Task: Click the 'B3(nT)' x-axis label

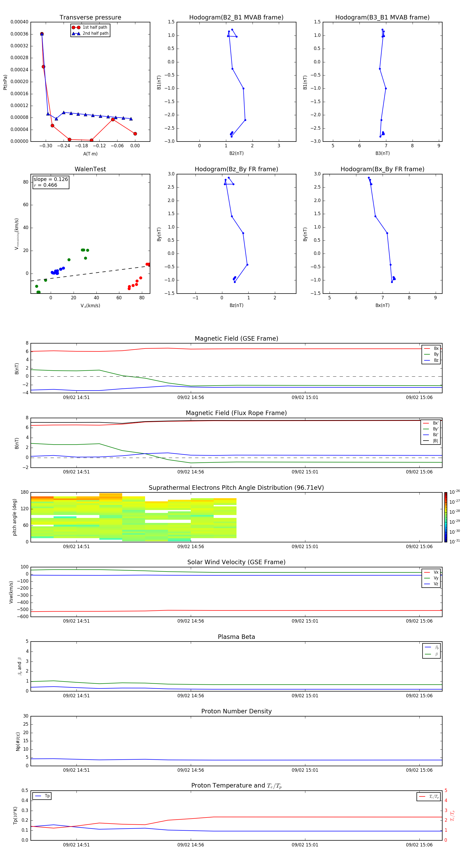Action: click(382, 153)
